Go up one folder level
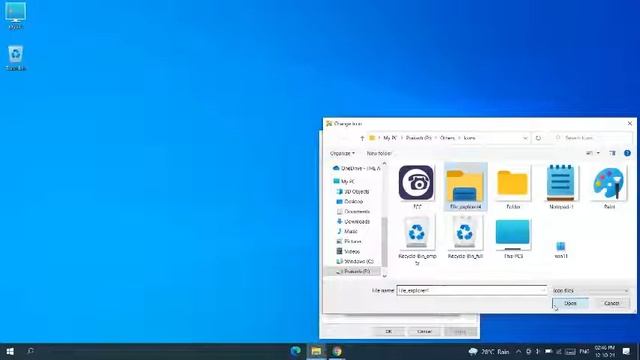The image size is (640, 360). 362,138
